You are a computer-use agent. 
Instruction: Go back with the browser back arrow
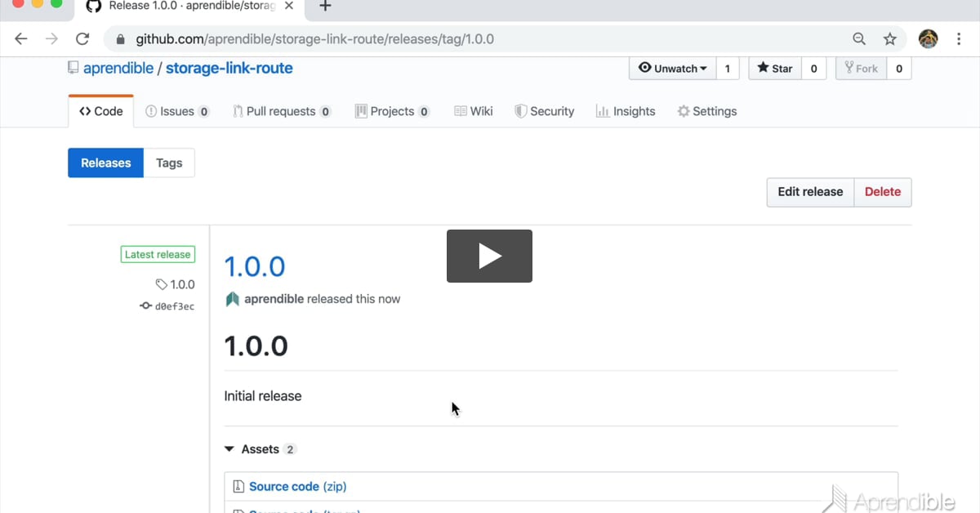tap(21, 39)
